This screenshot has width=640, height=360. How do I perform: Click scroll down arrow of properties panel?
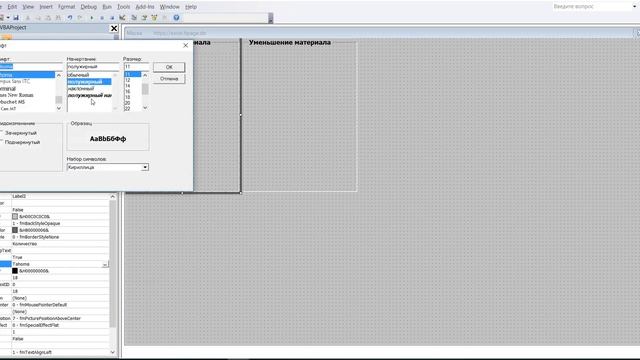[x=113, y=352]
